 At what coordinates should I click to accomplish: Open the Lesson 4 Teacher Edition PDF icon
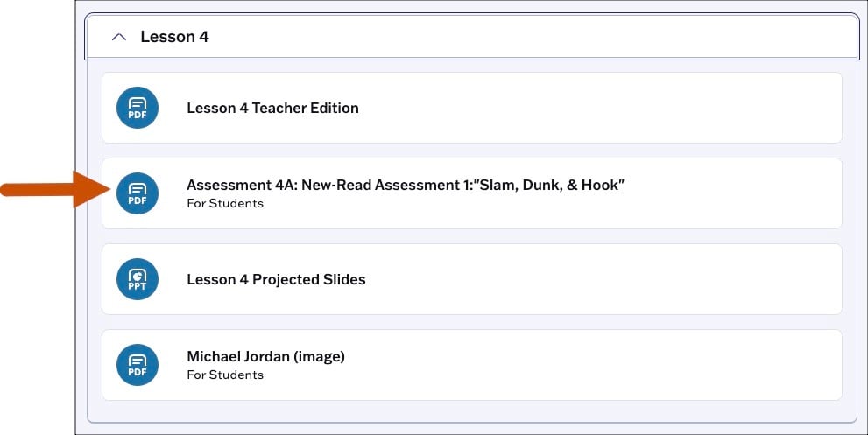tap(138, 108)
